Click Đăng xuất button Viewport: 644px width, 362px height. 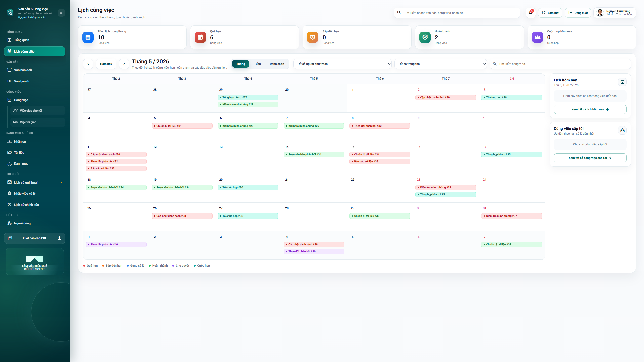point(578,13)
